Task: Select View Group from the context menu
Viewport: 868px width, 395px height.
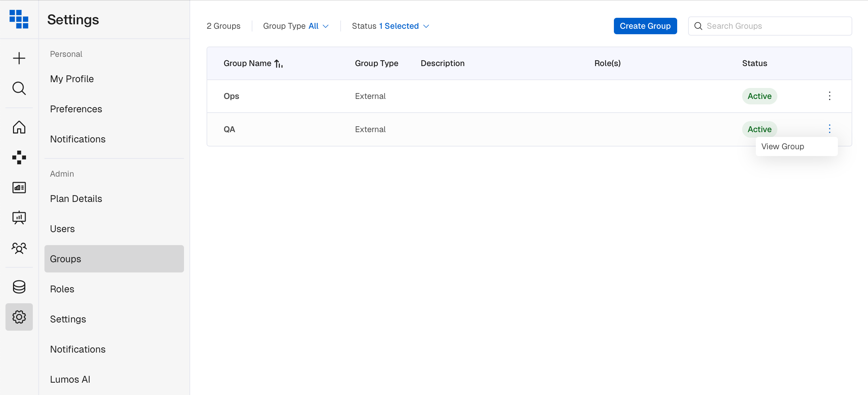Action: [782, 146]
